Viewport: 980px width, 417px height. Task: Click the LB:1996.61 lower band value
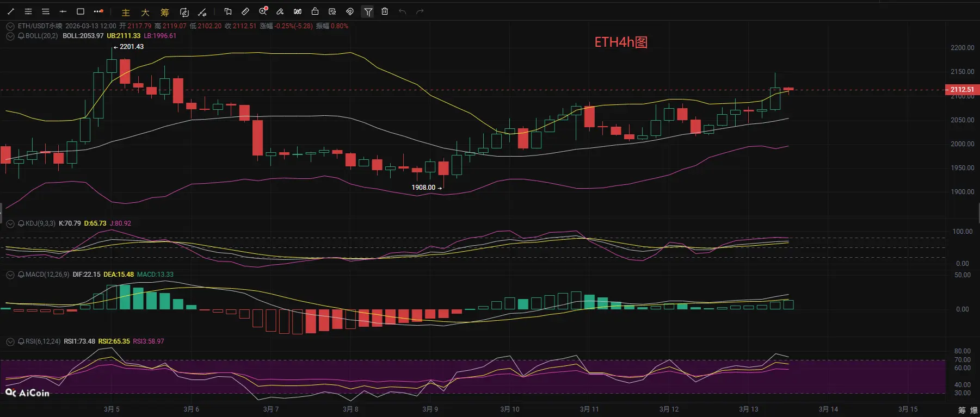160,36
